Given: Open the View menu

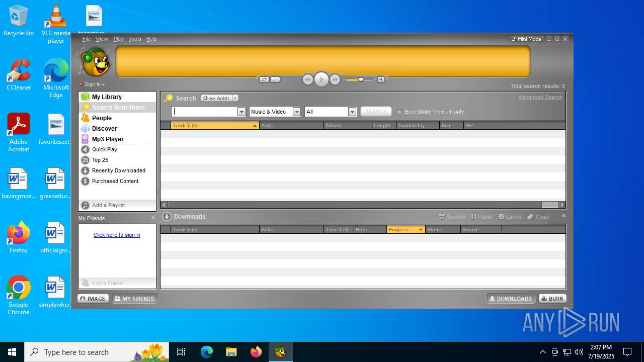Looking at the screenshot, I should [102, 39].
